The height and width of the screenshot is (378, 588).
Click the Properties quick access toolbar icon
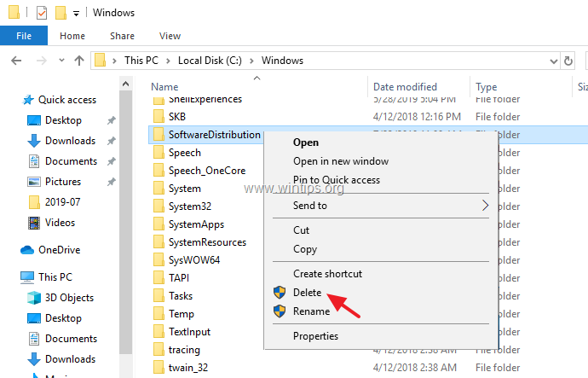pyautogui.click(x=42, y=13)
